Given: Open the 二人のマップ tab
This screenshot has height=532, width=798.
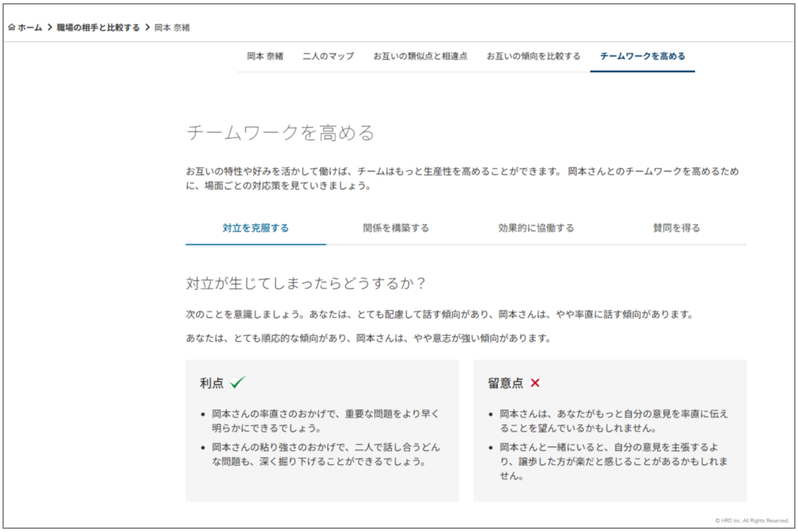Looking at the screenshot, I should pyautogui.click(x=328, y=56).
